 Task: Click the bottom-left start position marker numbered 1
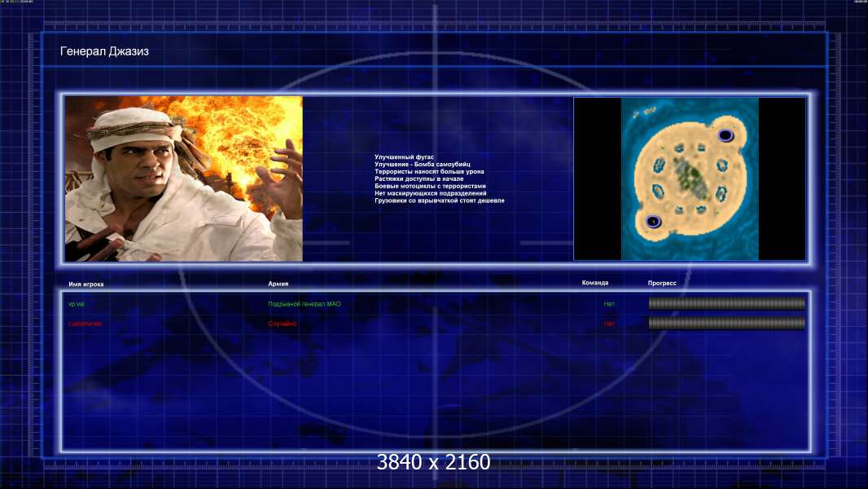653,222
